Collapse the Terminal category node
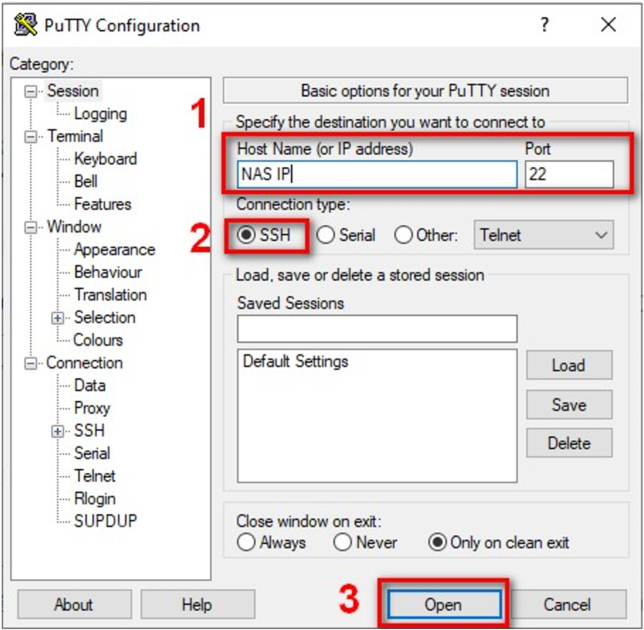The image size is (644, 630). [32, 136]
